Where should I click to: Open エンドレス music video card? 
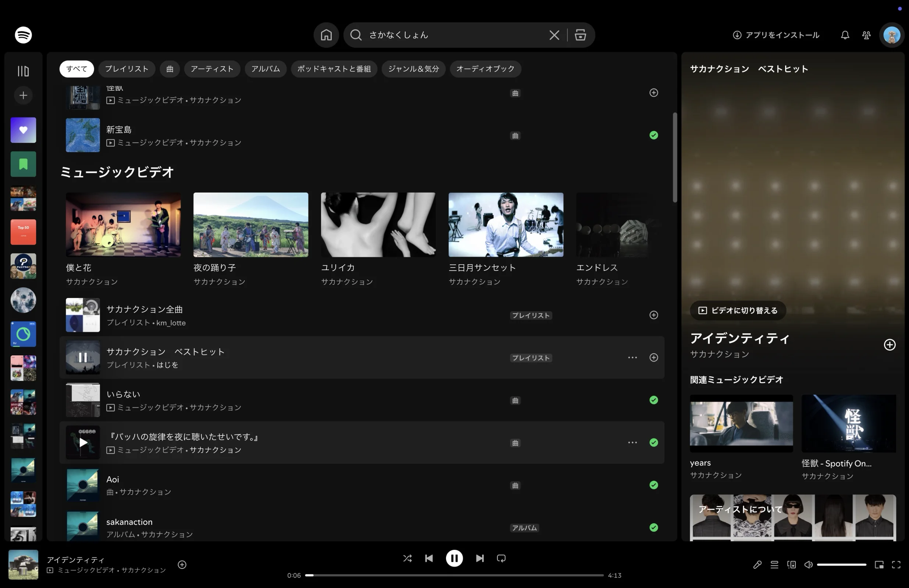point(620,239)
